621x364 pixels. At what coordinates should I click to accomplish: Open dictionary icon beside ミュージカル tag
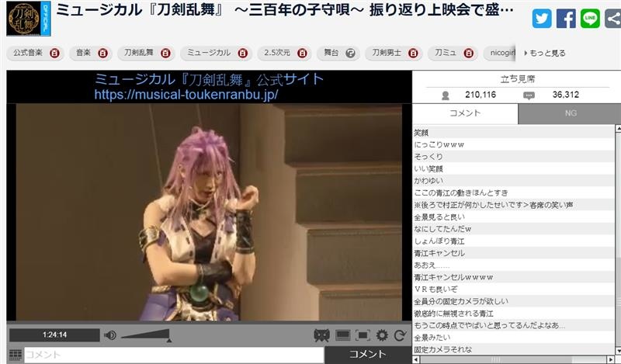click(243, 53)
